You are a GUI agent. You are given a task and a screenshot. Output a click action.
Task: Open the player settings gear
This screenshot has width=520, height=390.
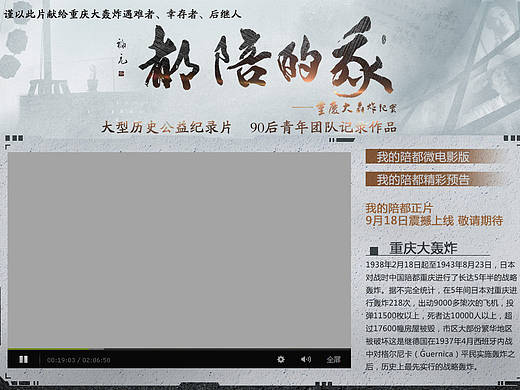(x=281, y=359)
